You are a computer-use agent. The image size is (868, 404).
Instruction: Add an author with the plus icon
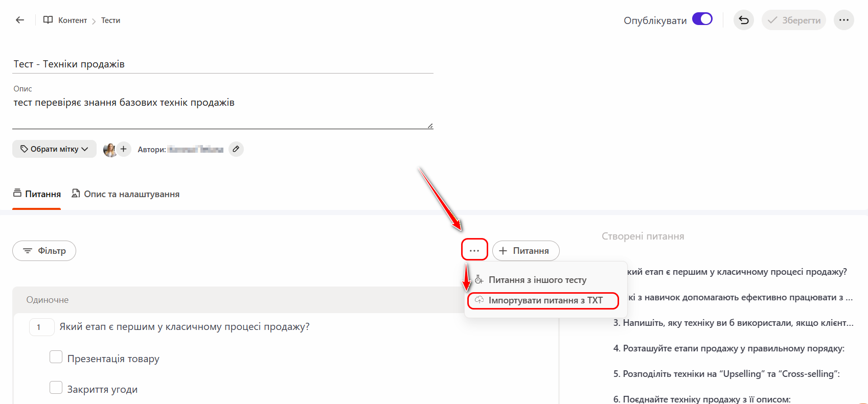pos(123,149)
